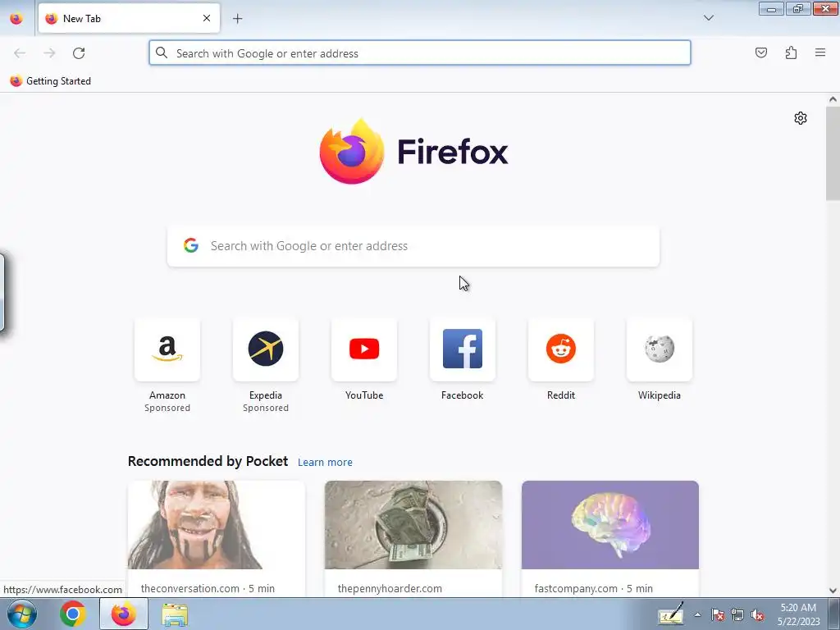Click the page scrollbar down arrow
The height and width of the screenshot is (630, 840).
click(x=833, y=591)
